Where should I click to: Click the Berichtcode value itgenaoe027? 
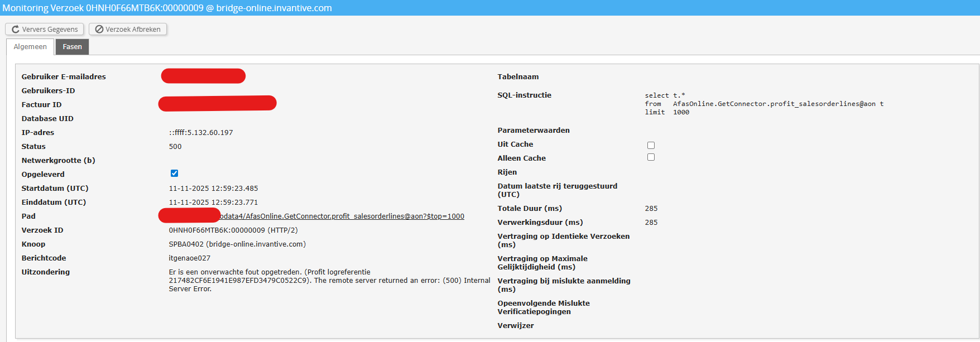click(190, 258)
